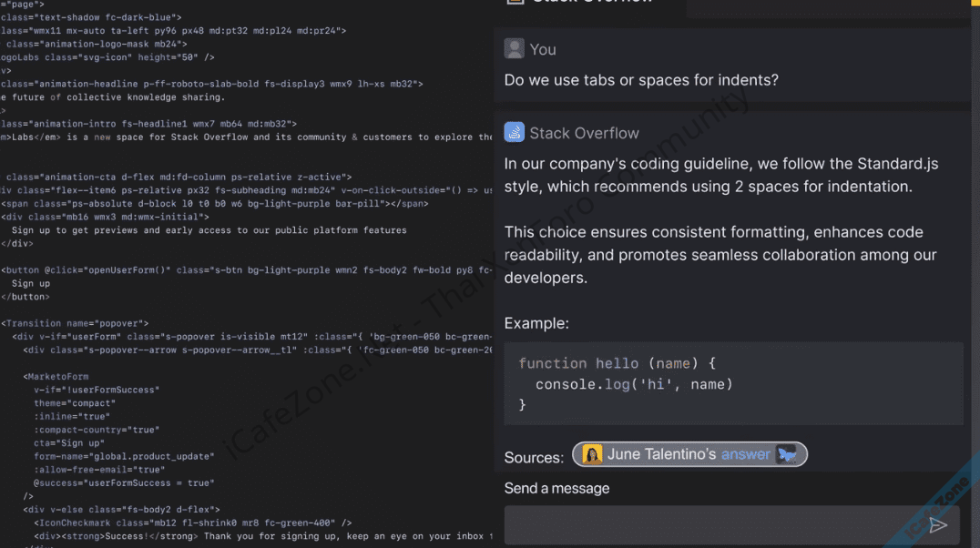
Task: Click the "Do we use tabs or spaces" message
Action: point(641,80)
